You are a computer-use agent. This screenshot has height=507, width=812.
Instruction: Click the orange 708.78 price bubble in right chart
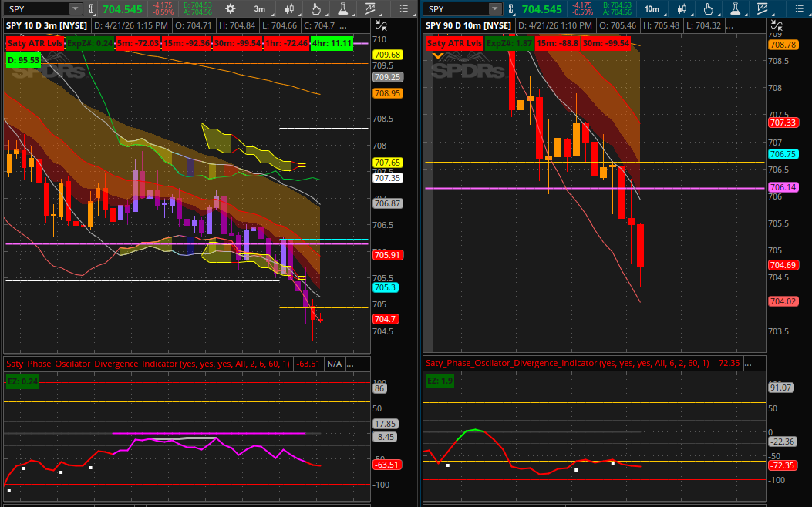pyautogui.click(x=783, y=45)
